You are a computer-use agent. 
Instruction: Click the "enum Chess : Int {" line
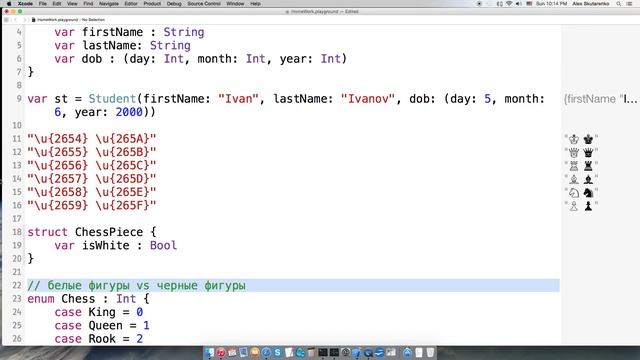(89, 299)
